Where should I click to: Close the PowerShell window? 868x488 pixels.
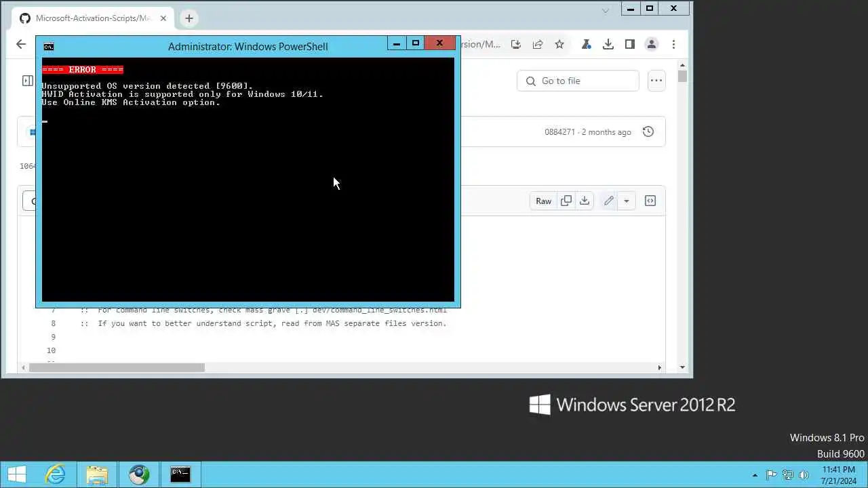[440, 43]
